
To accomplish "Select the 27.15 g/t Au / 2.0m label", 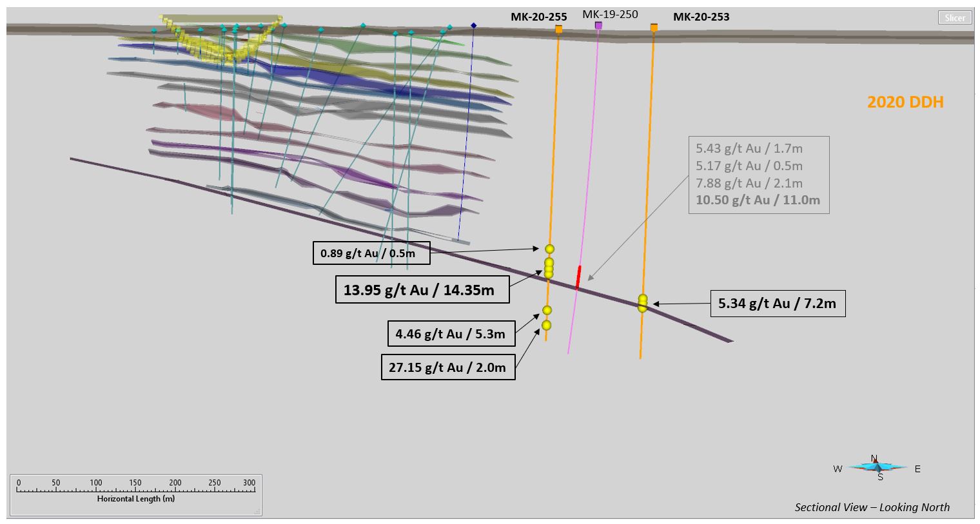I will [448, 367].
